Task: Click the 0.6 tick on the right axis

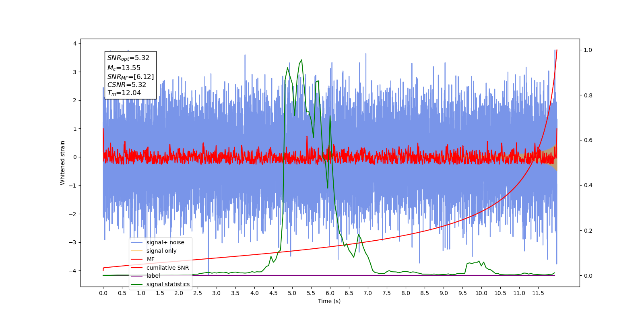Action: tap(588, 140)
